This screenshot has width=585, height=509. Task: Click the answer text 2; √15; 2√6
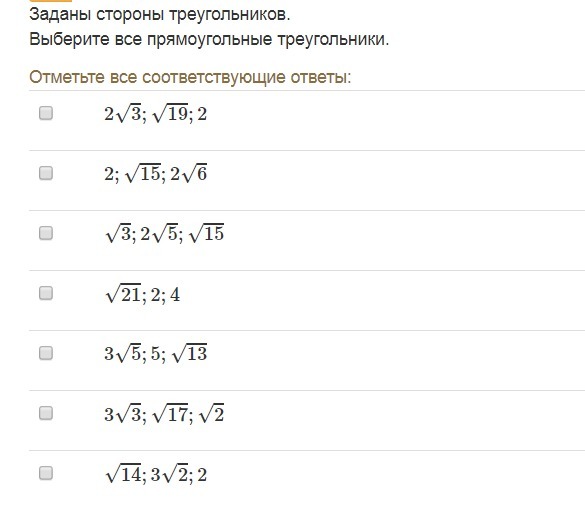156,174
